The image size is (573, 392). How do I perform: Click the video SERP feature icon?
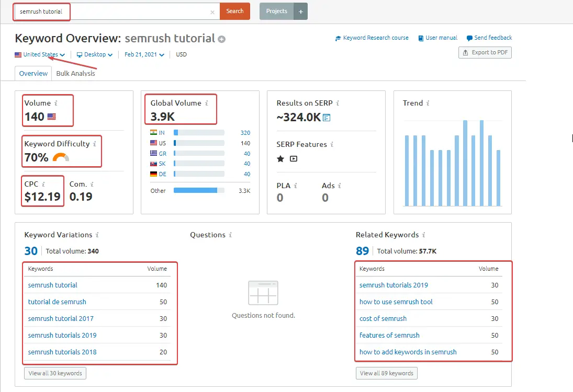click(x=294, y=159)
